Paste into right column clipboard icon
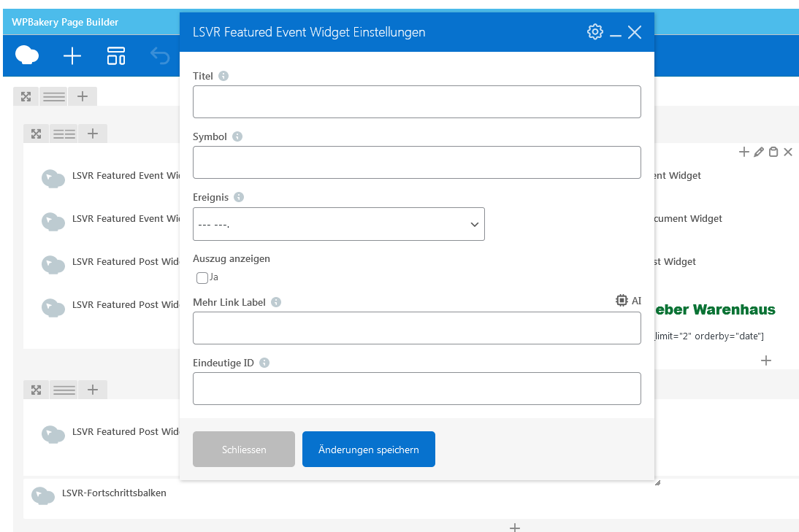The width and height of the screenshot is (799, 532). (773, 152)
